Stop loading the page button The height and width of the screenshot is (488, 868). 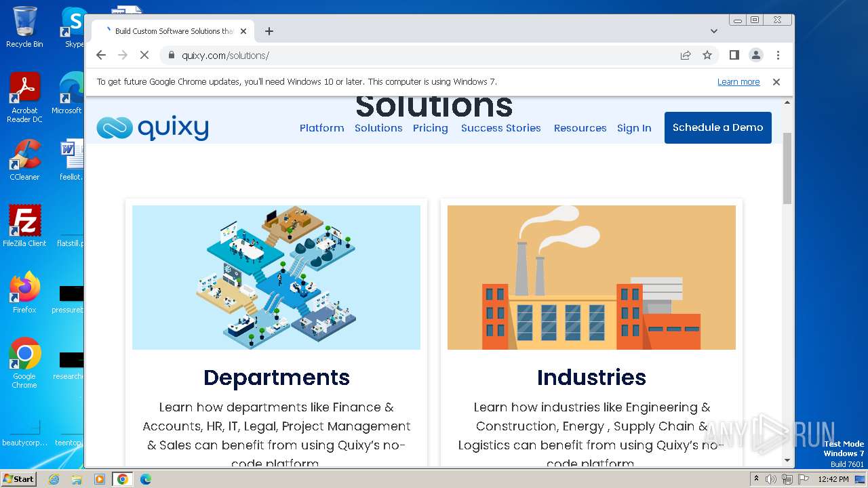pyautogui.click(x=144, y=56)
